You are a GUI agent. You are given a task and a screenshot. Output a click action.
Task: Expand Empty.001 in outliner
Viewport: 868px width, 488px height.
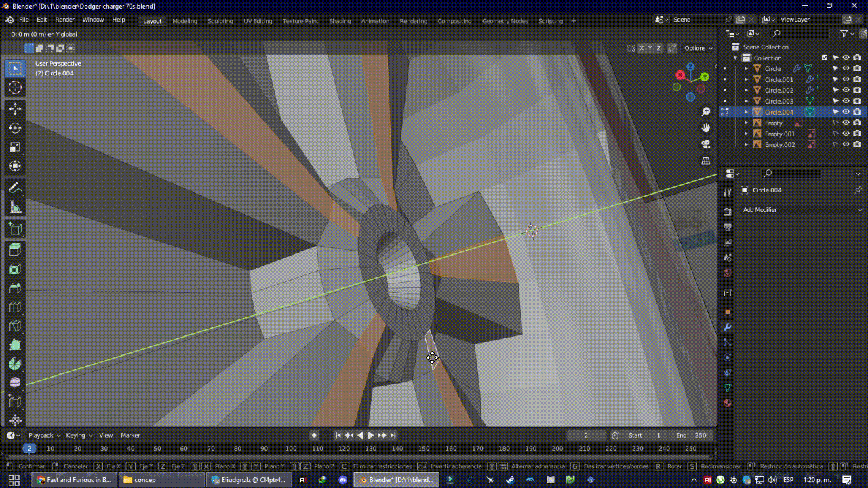click(747, 134)
